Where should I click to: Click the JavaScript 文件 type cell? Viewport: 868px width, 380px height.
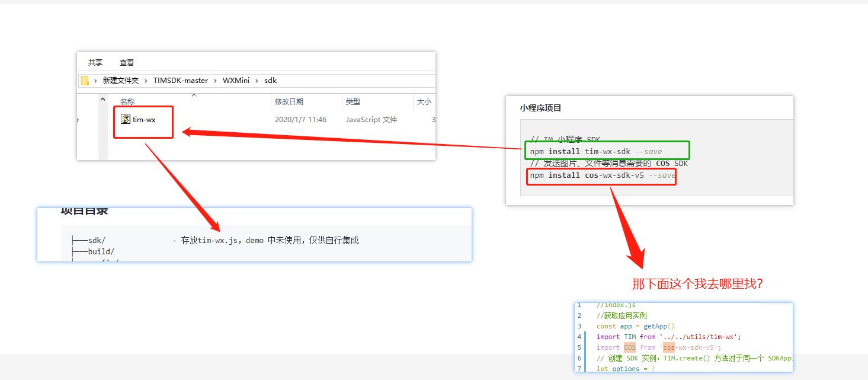coord(371,120)
